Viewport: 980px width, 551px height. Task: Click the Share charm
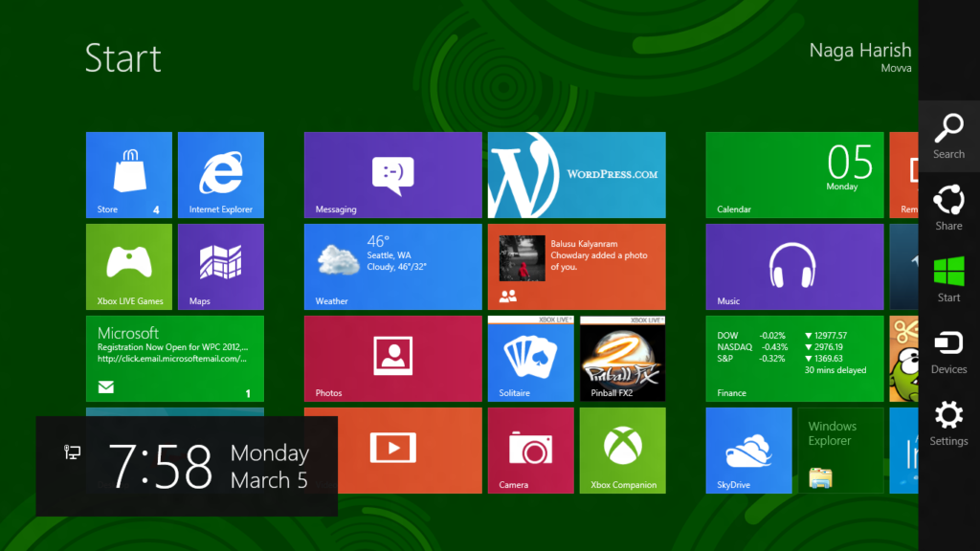(x=948, y=208)
